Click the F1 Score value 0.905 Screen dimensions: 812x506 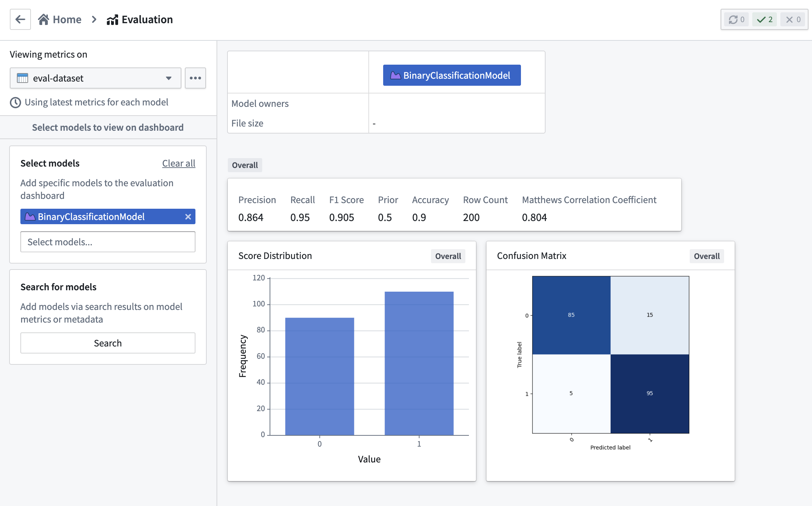pyautogui.click(x=341, y=218)
